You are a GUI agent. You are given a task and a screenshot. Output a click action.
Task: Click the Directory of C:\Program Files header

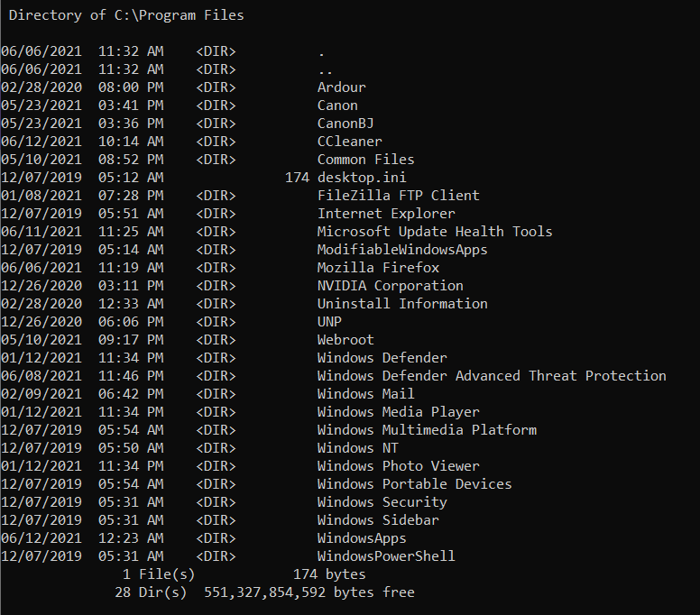coord(126,15)
